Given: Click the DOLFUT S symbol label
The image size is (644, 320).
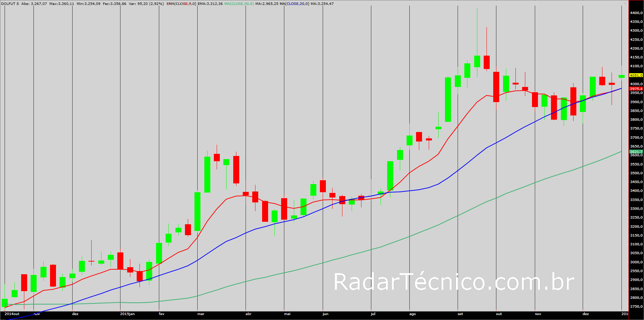Looking at the screenshot, I should 10,4.
